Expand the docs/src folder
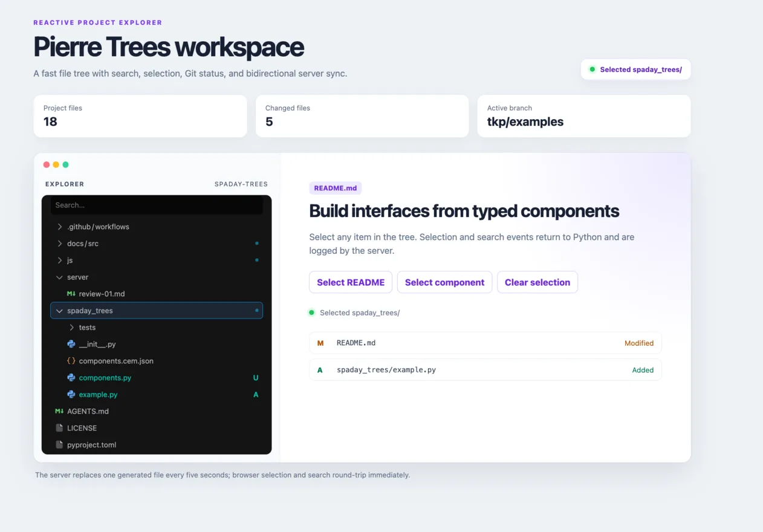 click(x=59, y=244)
